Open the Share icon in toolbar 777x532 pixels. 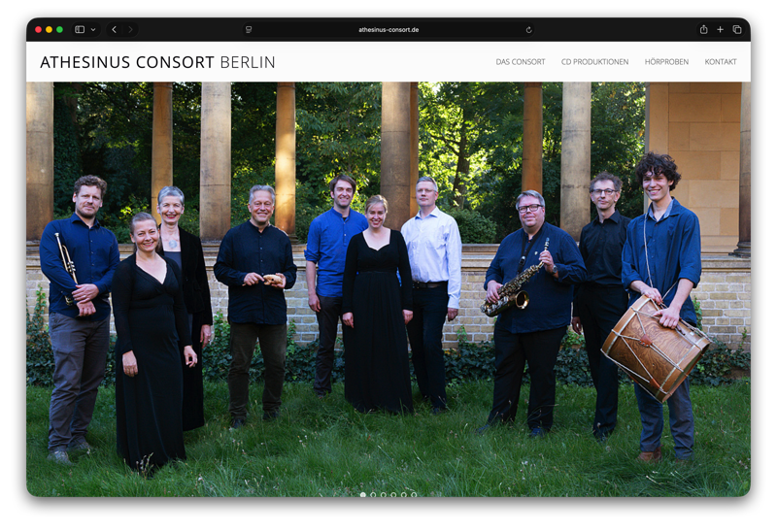tap(703, 30)
